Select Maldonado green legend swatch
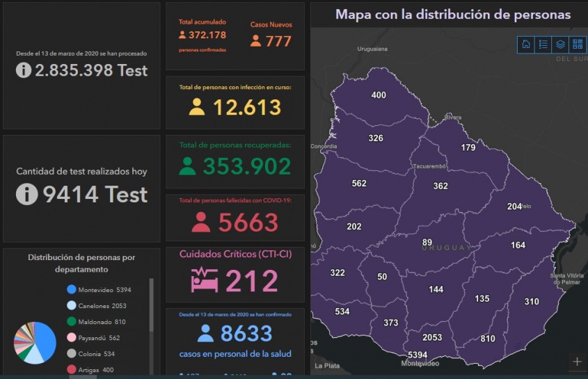The width and height of the screenshot is (588, 379). (72, 321)
